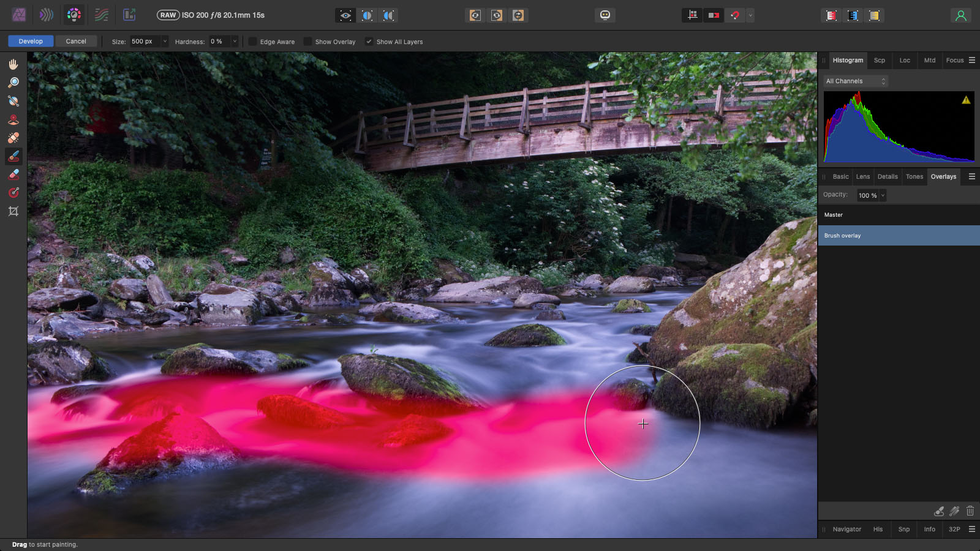This screenshot has width=980, height=551.
Task: Select the Red Eye Removal tool
Action: pos(13,119)
